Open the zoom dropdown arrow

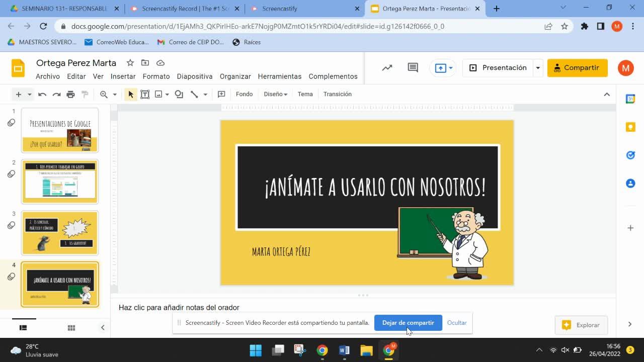point(115,95)
